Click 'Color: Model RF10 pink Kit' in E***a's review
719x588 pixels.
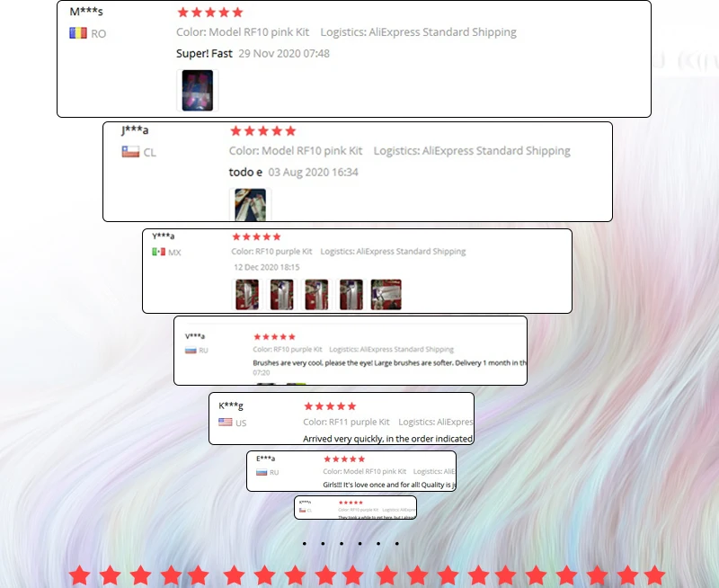click(x=365, y=471)
